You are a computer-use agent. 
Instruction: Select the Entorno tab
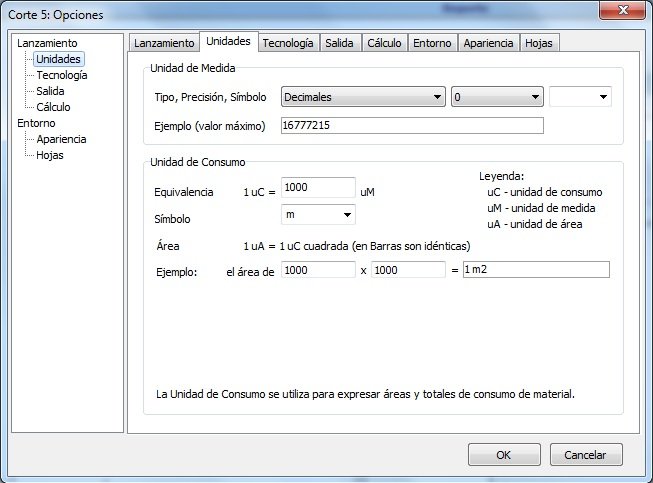[432, 43]
